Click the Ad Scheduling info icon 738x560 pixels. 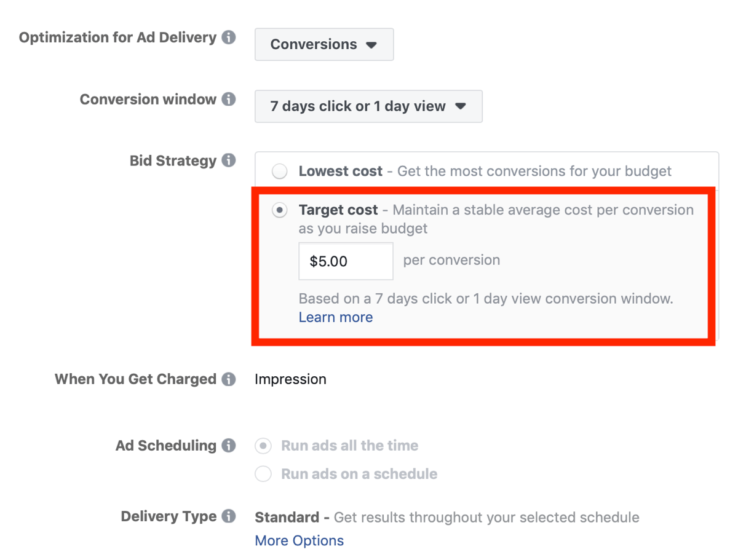[x=229, y=446]
